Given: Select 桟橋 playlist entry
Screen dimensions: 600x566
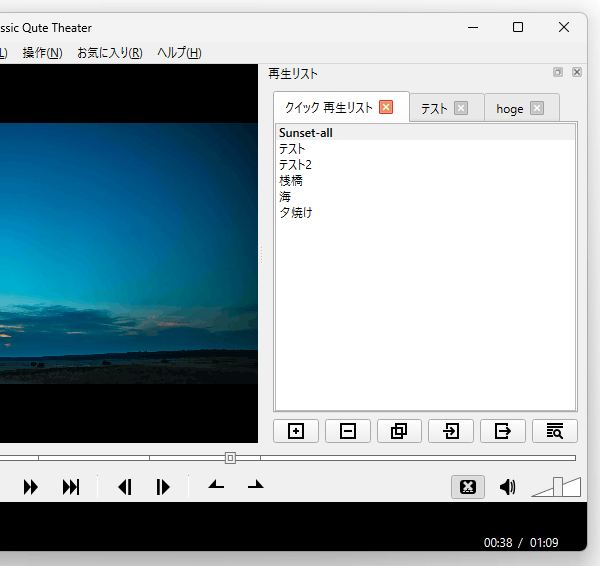Looking at the screenshot, I should 425,181.
